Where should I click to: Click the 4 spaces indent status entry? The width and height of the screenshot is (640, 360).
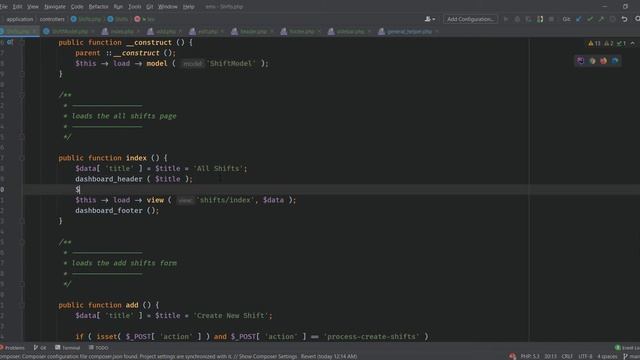(607, 356)
